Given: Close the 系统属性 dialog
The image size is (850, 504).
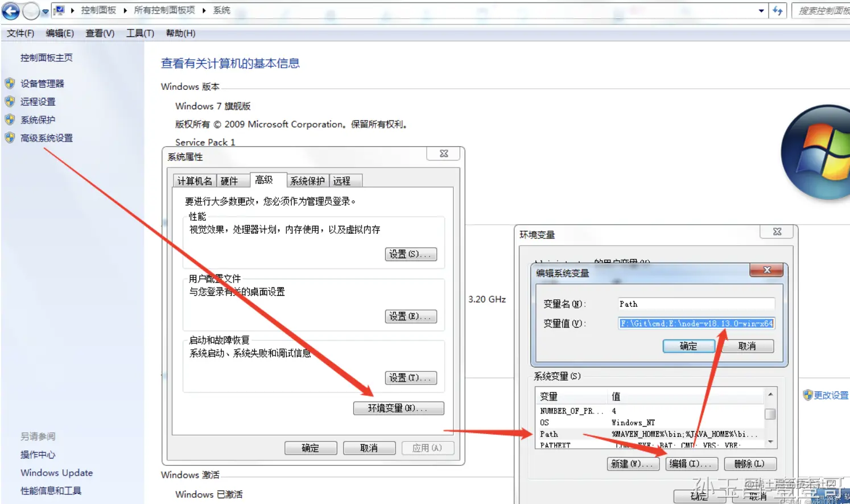Looking at the screenshot, I should (444, 154).
